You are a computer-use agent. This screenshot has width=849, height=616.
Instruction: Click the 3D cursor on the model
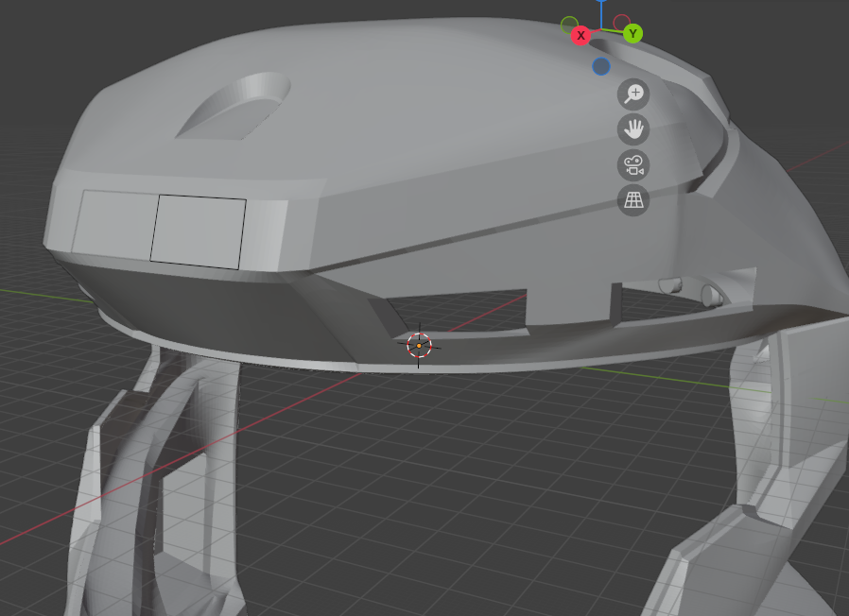[x=419, y=346]
